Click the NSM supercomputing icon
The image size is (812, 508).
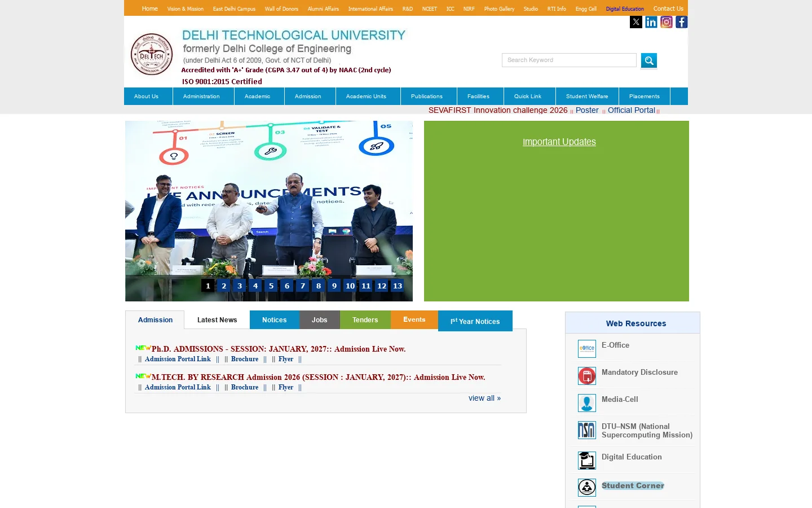pyautogui.click(x=587, y=430)
